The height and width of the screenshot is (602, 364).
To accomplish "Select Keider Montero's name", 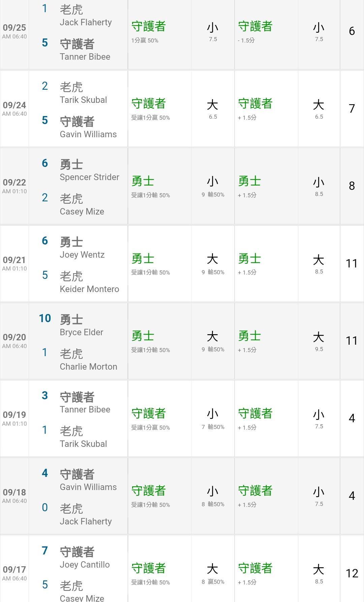I will click(89, 289).
